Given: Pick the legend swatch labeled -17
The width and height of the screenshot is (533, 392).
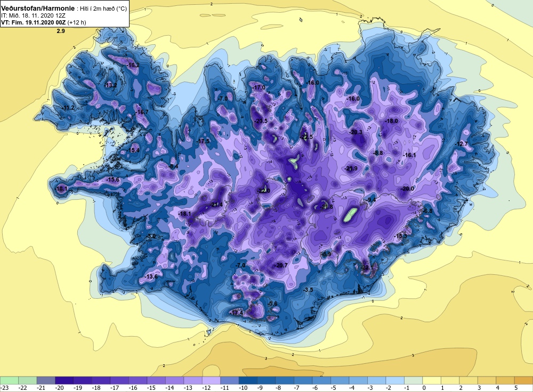Looking at the screenshot, I should click(119, 380).
